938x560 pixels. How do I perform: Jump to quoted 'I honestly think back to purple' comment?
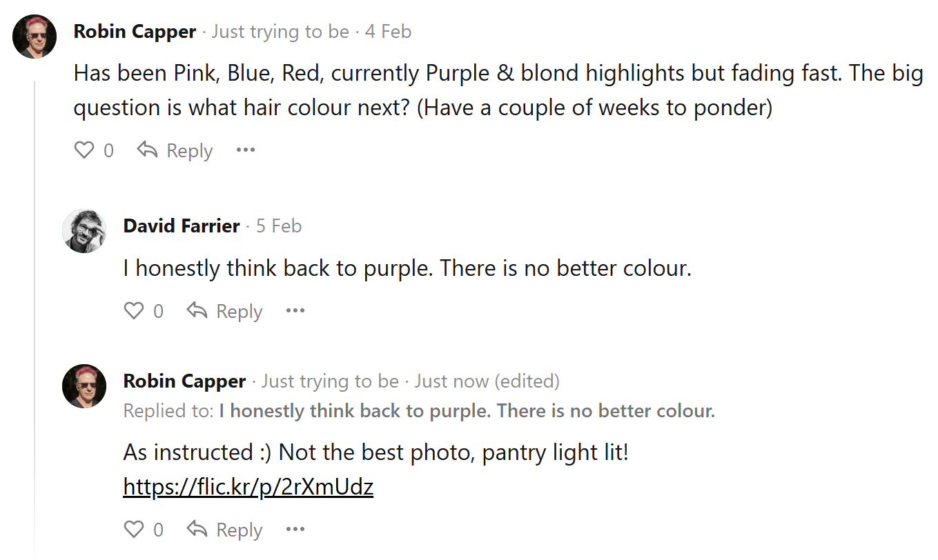[x=467, y=412]
